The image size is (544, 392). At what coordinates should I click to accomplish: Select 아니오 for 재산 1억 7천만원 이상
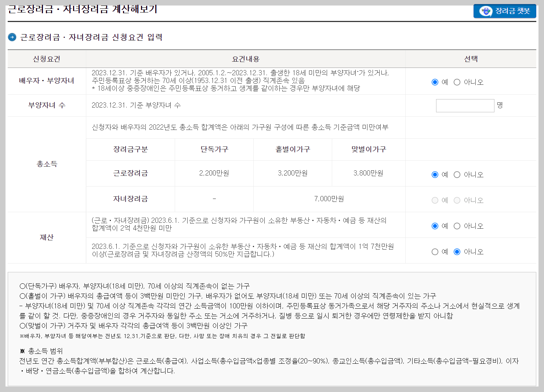click(x=457, y=252)
